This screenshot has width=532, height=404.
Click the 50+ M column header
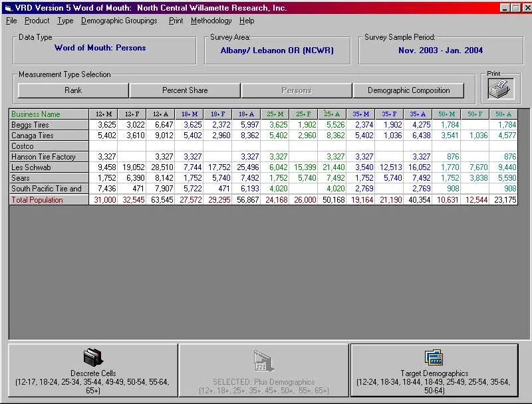coord(446,114)
